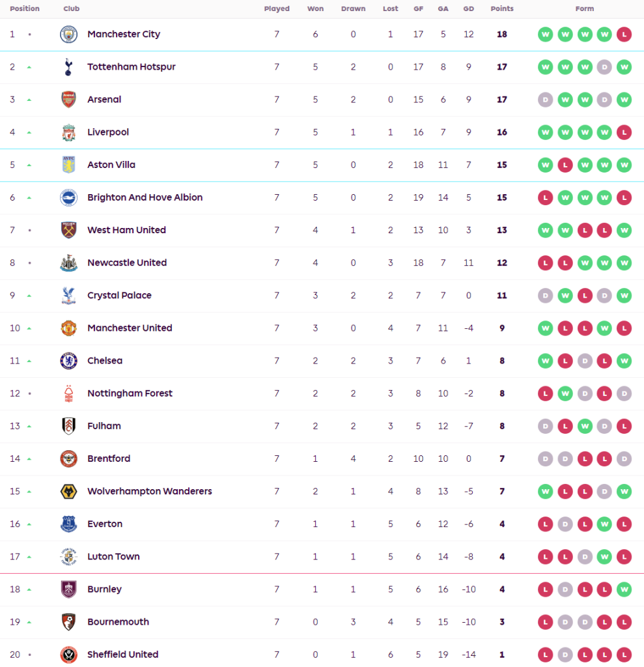Viewport: 644px width, 667px height.
Task: Click the Newcastle United club crest
Action: coord(68,263)
